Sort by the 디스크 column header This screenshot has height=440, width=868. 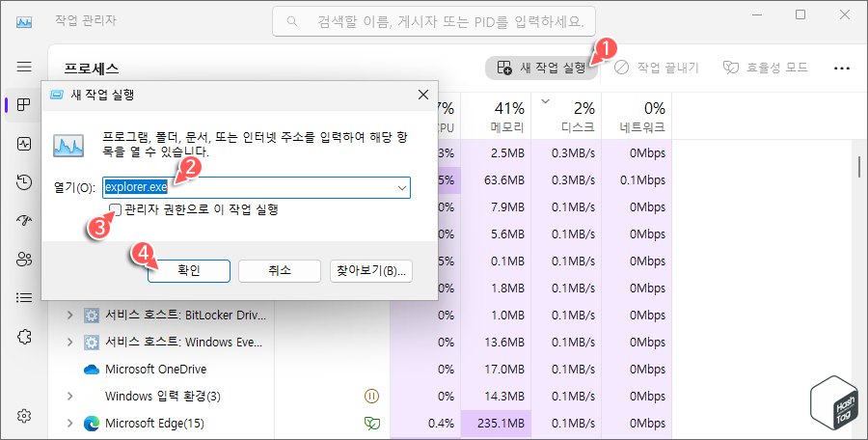tap(566, 116)
